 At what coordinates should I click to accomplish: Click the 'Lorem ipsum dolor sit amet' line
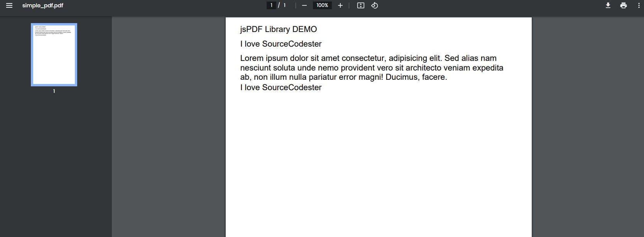click(368, 58)
